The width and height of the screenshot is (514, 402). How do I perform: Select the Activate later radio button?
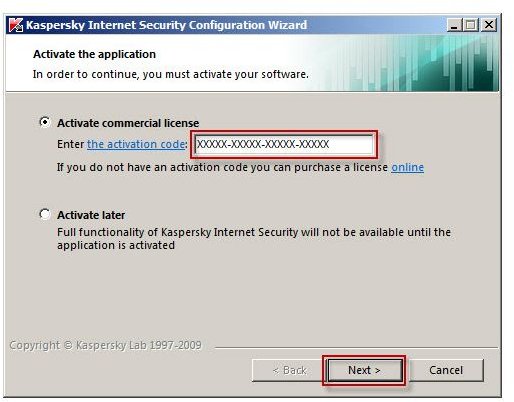(x=45, y=214)
